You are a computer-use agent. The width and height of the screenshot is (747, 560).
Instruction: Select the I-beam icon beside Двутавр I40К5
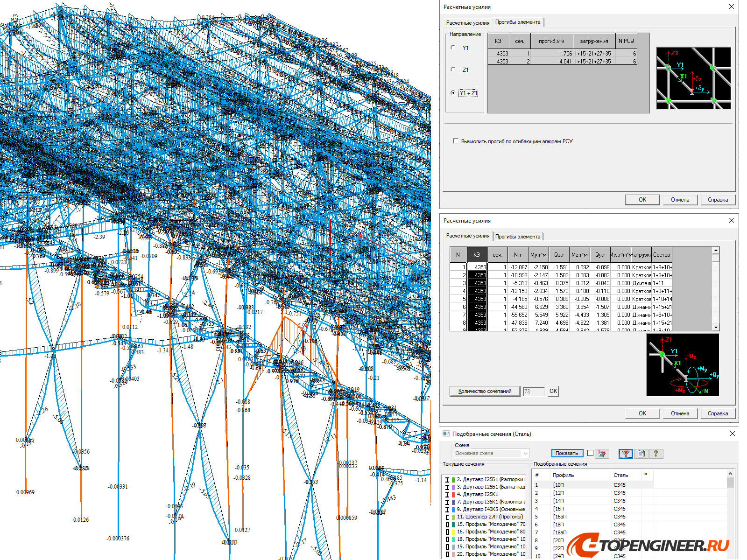[447, 509]
